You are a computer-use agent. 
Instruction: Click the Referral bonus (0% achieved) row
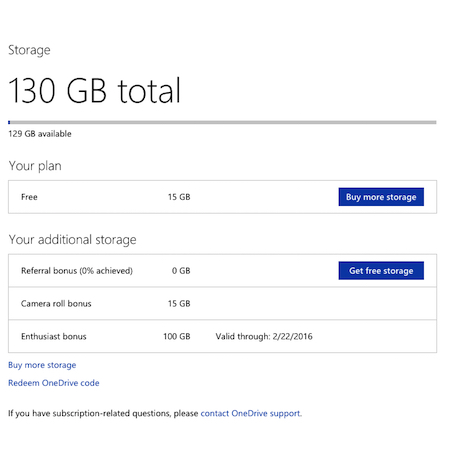coord(222,271)
